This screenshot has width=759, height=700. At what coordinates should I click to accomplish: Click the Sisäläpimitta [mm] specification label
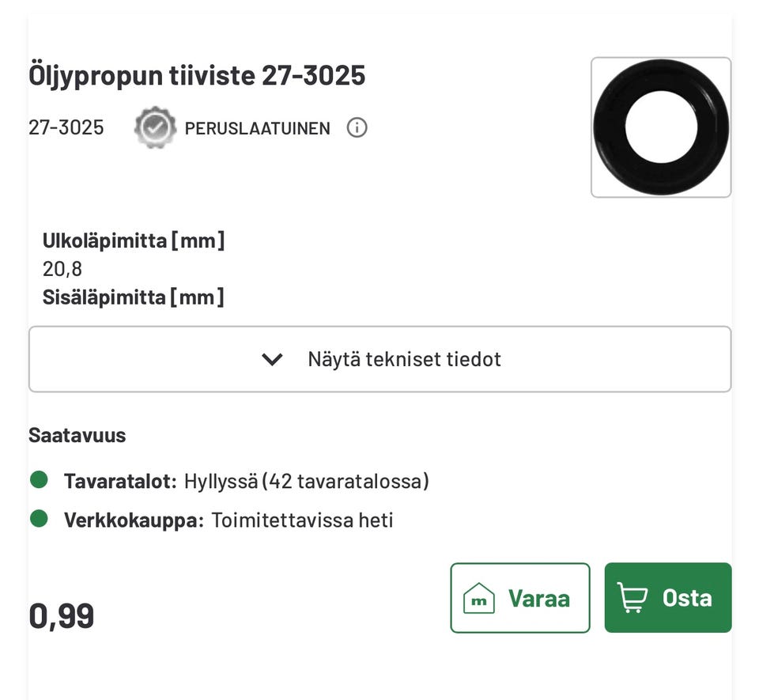click(x=133, y=297)
